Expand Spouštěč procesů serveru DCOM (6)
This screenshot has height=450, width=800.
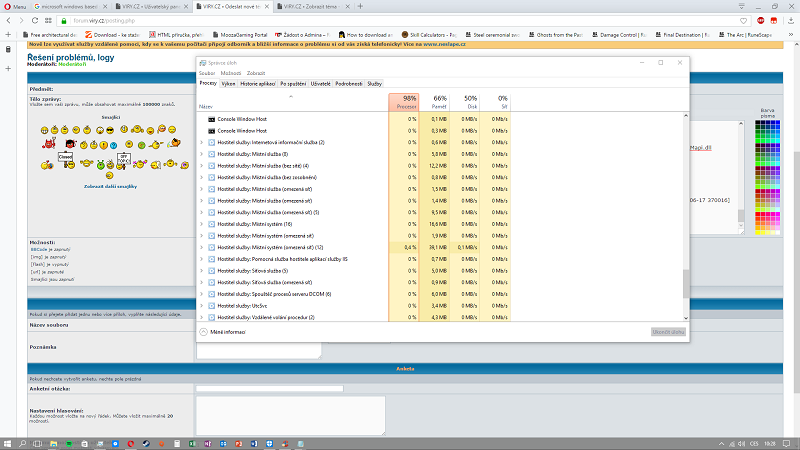click(202, 294)
